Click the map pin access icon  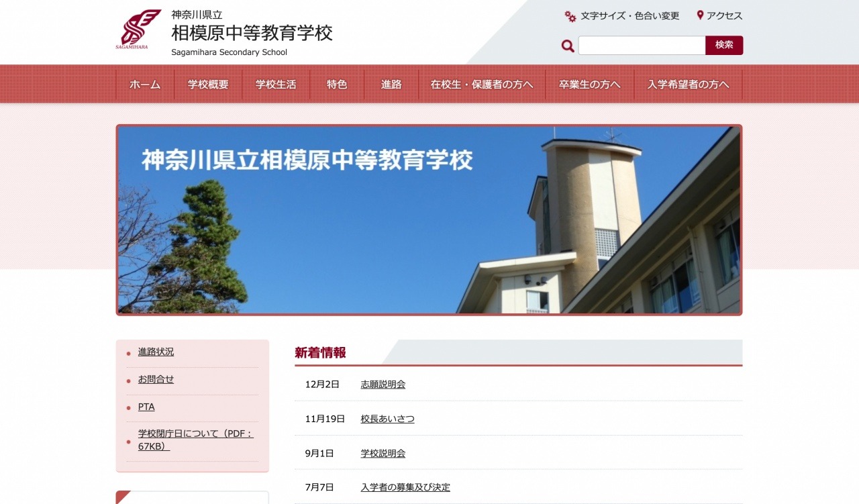pyautogui.click(x=700, y=15)
